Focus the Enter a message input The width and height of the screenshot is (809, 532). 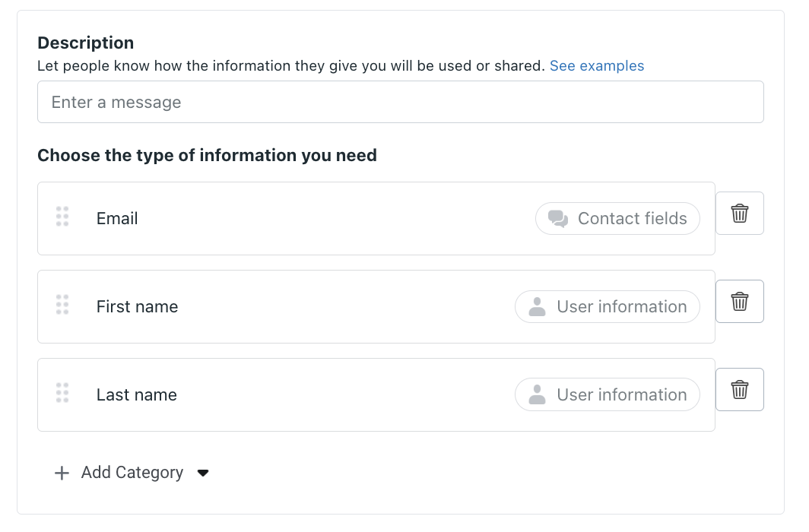pos(400,102)
